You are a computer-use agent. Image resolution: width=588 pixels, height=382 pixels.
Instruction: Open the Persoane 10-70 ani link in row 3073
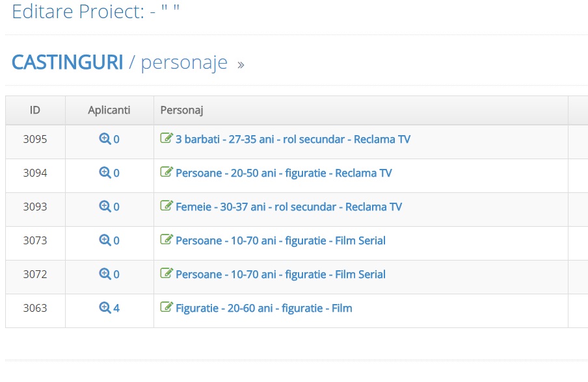pos(280,240)
